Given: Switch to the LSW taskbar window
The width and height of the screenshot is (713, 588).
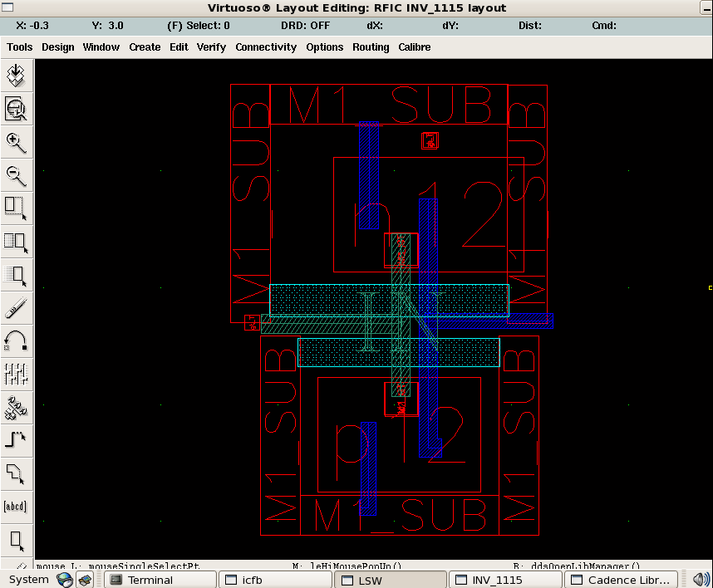Looking at the screenshot, I should pyautogui.click(x=391, y=580).
